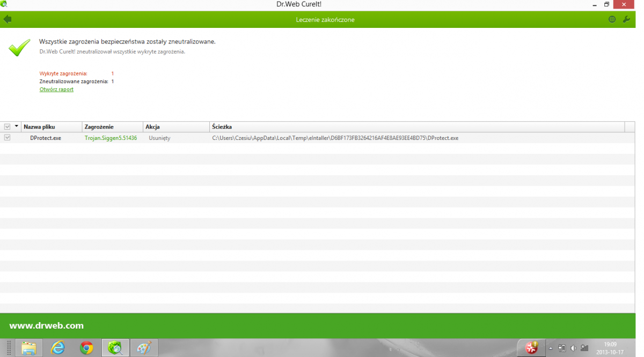Select the DProtect.exe file name
644x357 pixels.
tap(46, 138)
